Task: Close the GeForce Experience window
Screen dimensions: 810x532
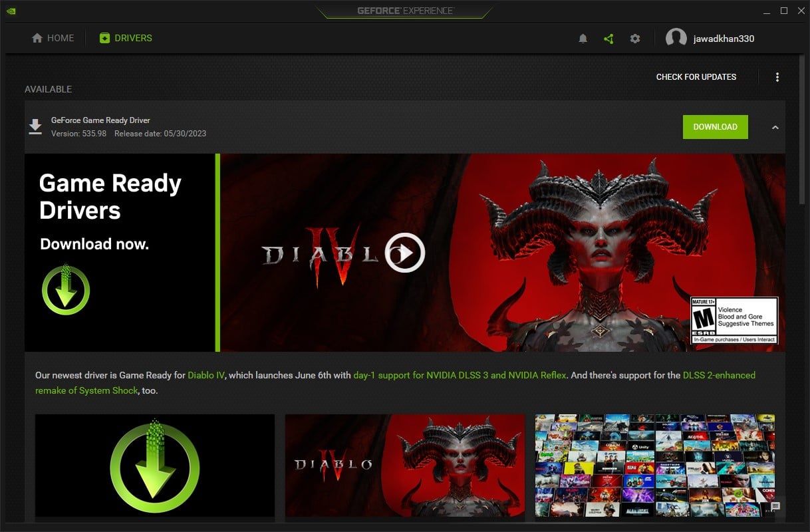Action: point(799,11)
